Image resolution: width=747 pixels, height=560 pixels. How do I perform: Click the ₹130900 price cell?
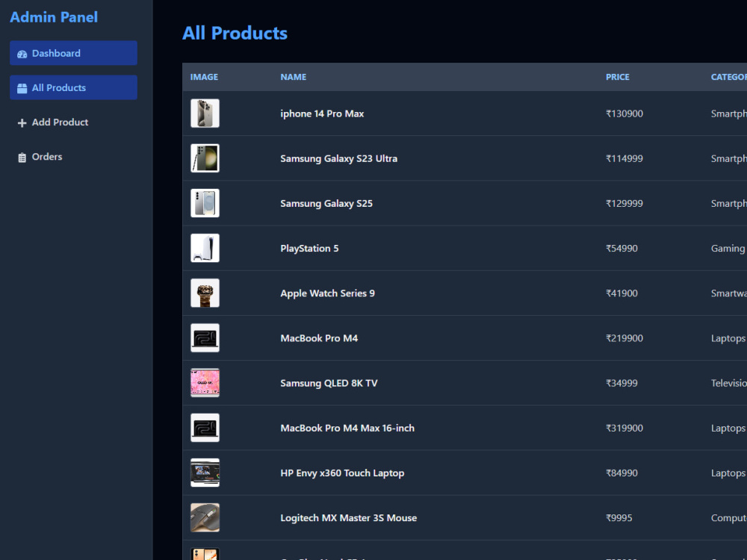point(624,113)
